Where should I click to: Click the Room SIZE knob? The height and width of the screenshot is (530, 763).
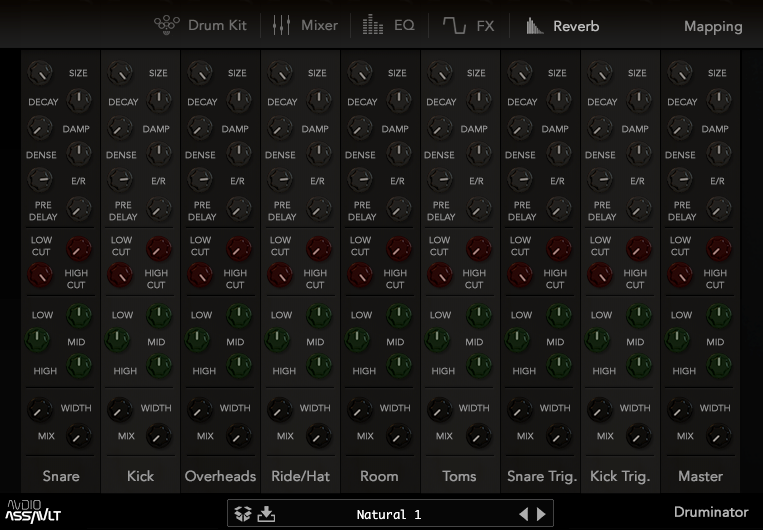(x=360, y=73)
